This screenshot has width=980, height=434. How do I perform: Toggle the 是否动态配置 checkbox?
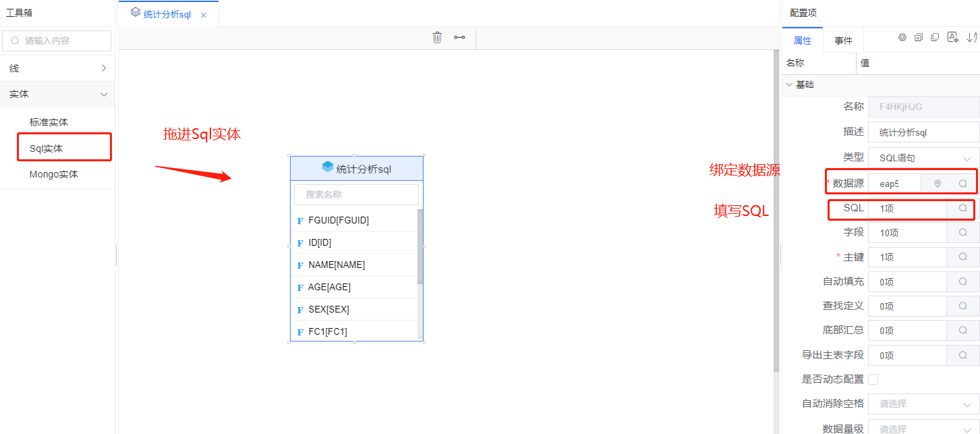[x=873, y=379]
